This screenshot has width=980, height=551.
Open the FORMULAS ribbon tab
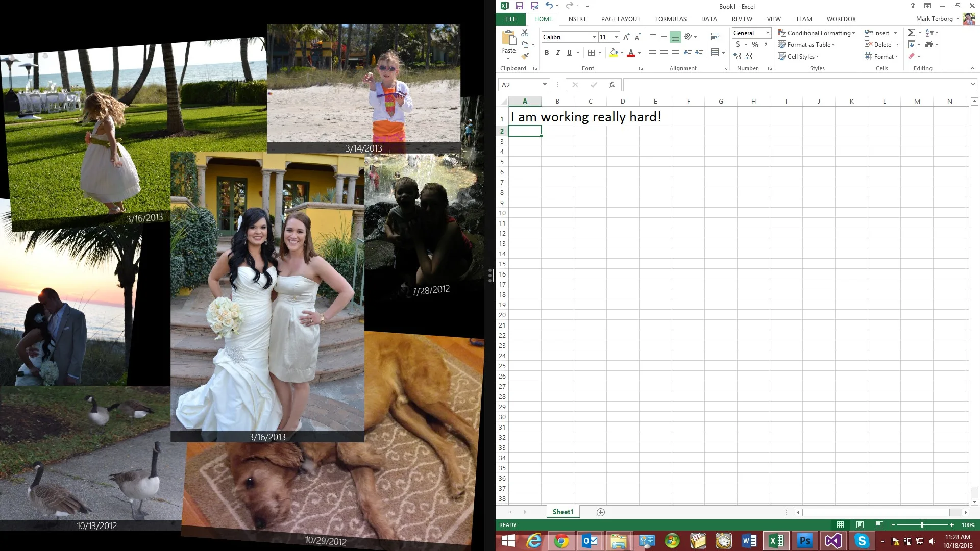[x=671, y=19]
